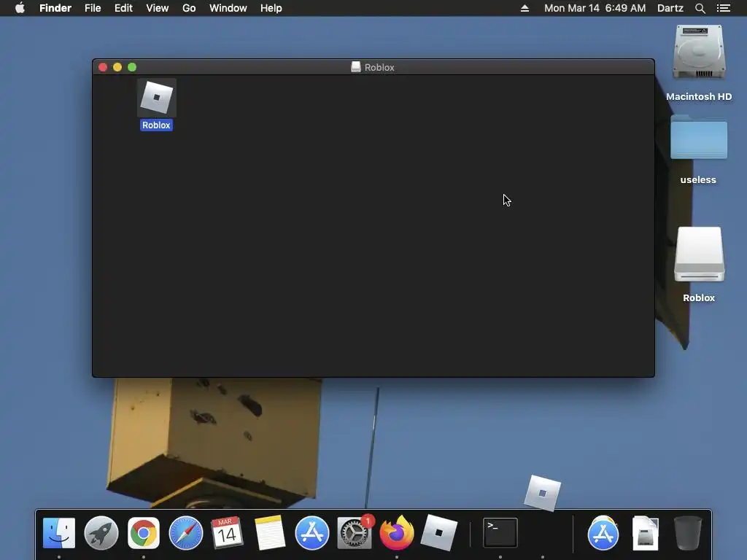Click the disk image file in Dock
Viewport: 747px width, 560px height.
point(646,533)
